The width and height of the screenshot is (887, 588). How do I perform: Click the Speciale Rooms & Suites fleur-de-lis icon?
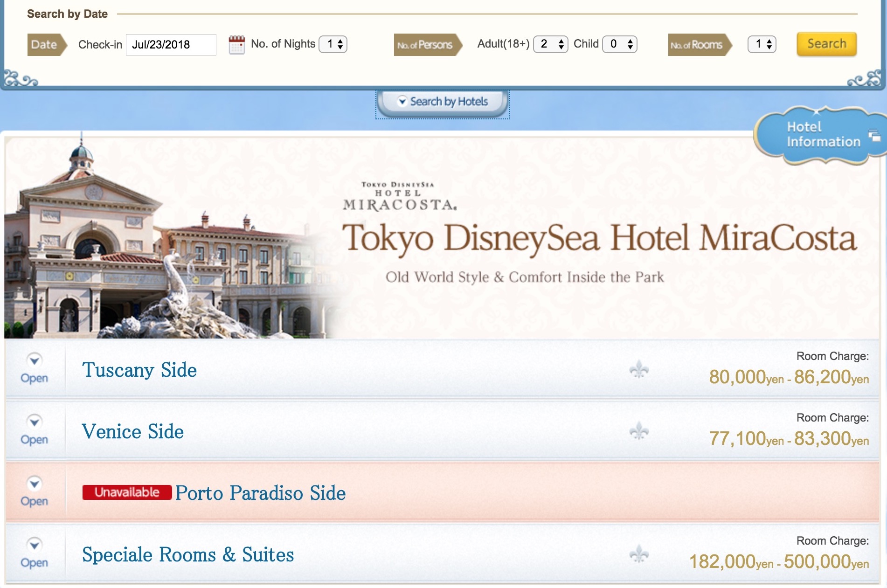click(639, 554)
